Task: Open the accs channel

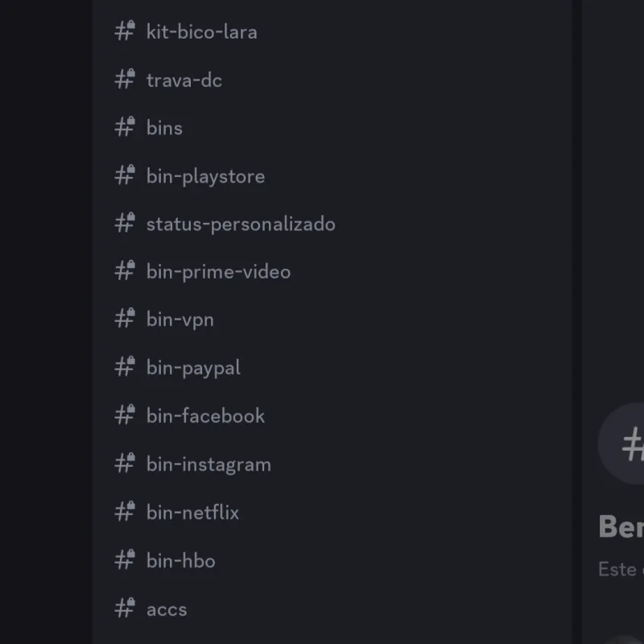Action: 166,609
